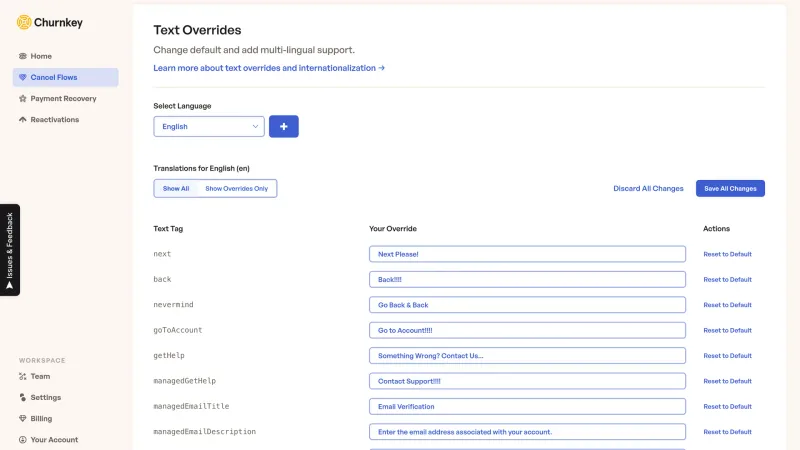The width and height of the screenshot is (800, 450).
Task: Click the Cancel Flows gem icon
Action: (x=22, y=77)
